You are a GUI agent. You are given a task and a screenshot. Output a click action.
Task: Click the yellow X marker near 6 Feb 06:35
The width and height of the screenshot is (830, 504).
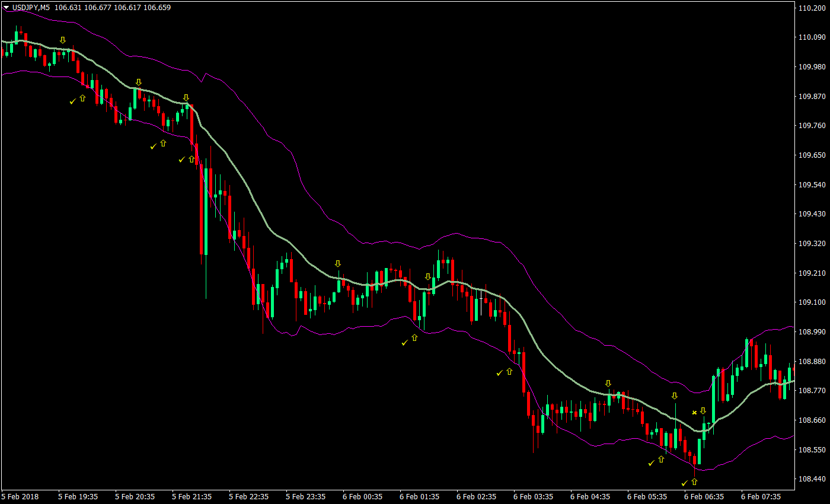pos(694,412)
